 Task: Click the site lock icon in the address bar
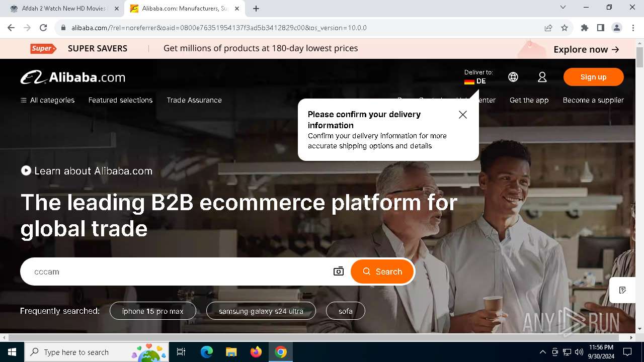63,28
